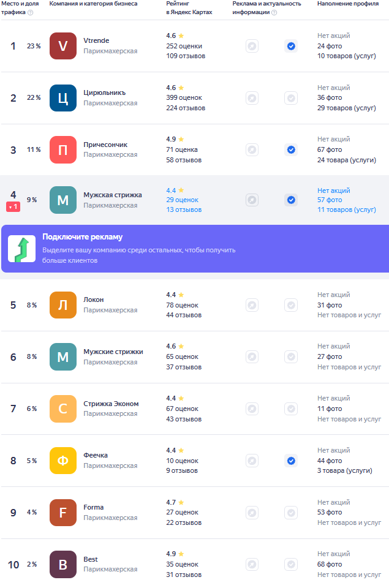The image size is (389, 588).
Task: Click the gray verification badge for Стрижка Эконом
Action: coord(291,409)
